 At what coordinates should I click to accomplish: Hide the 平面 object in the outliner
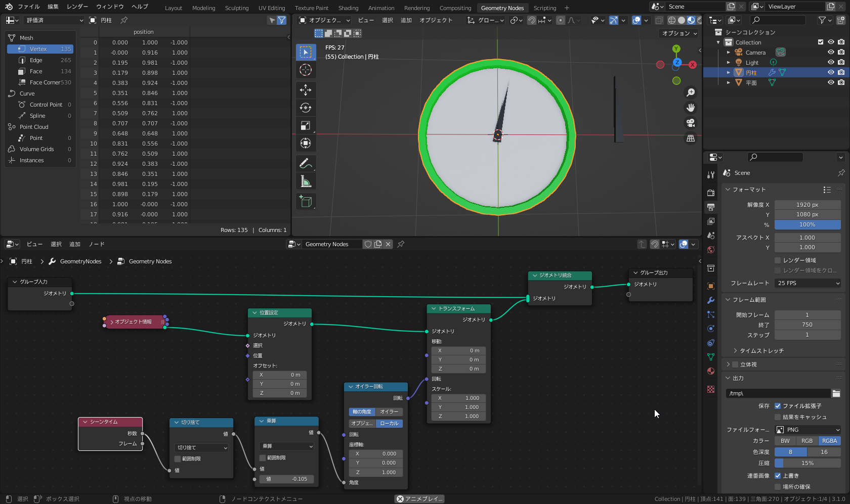[x=831, y=83]
